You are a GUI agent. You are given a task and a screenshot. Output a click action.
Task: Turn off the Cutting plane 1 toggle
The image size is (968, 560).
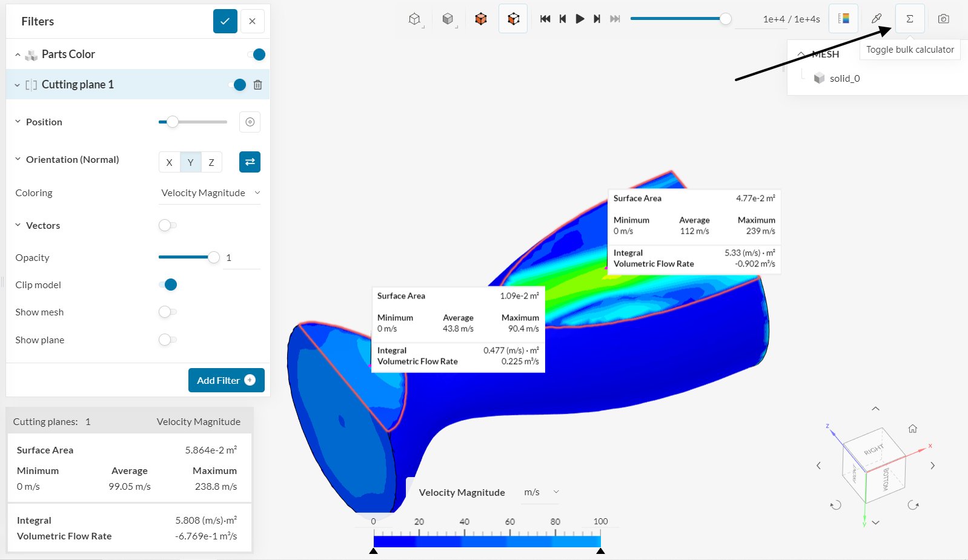(237, 85)
